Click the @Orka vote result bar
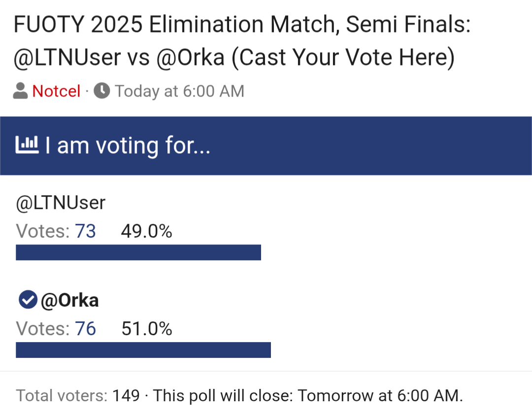The width and height of the screenshot is (532, 416). pos(143,350)
